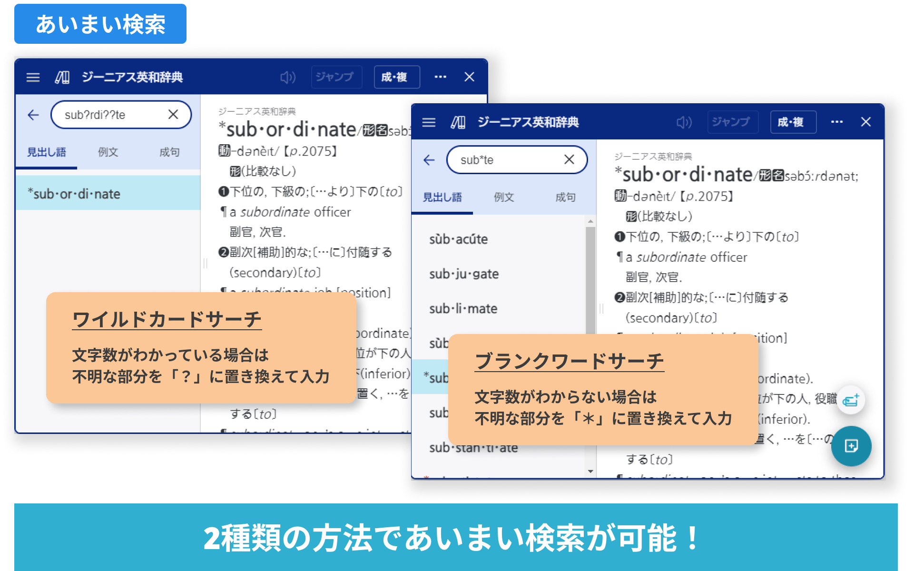Go back with arrow in right window
The width and height of the screenshot is (924, 571).
coord(429,160)
